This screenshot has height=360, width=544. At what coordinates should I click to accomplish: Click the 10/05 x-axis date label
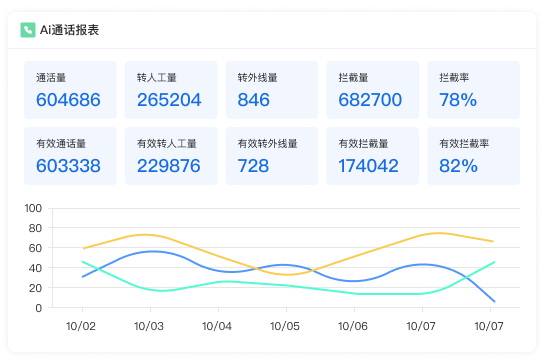285,326
